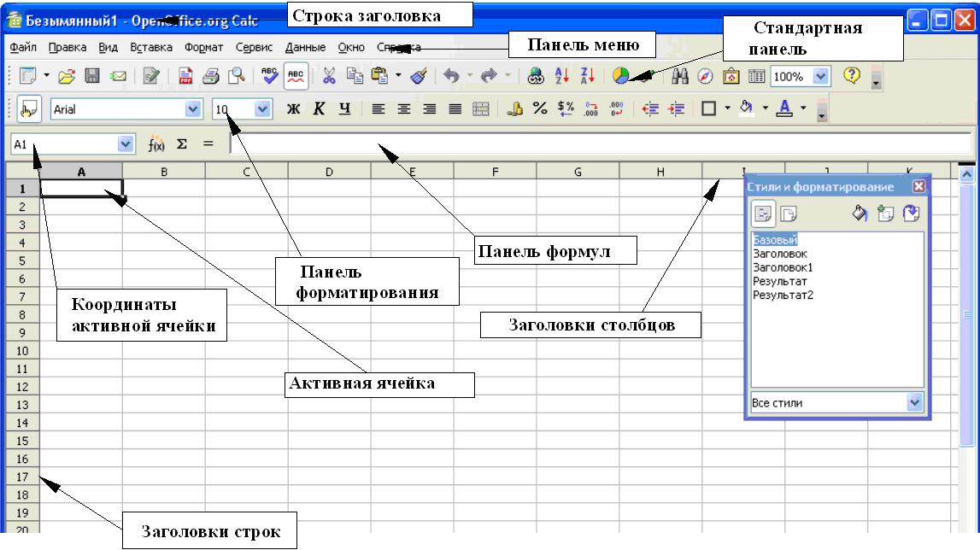Image resolution: width=980 pixels, height=550 pixels.
Task: Toggle AutoSpellcheck red underline ABC
Action: click(x=296, y=76)
